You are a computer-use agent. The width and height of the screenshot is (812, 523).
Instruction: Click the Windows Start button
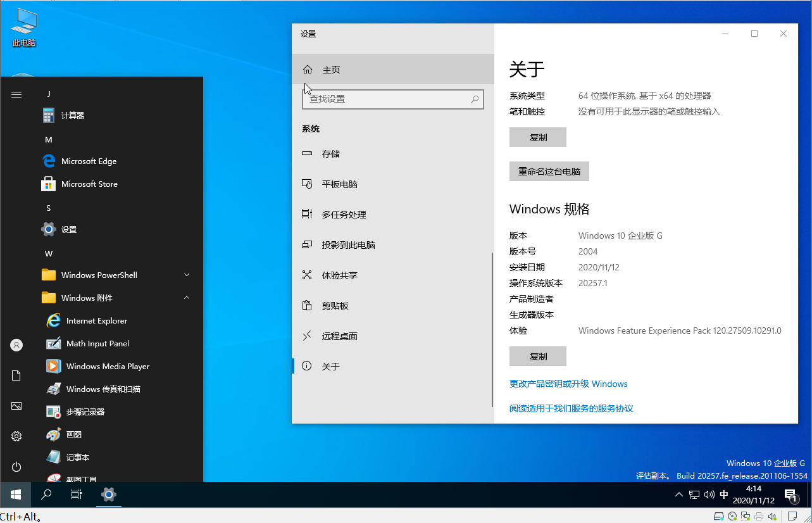[x=16, y=495]
